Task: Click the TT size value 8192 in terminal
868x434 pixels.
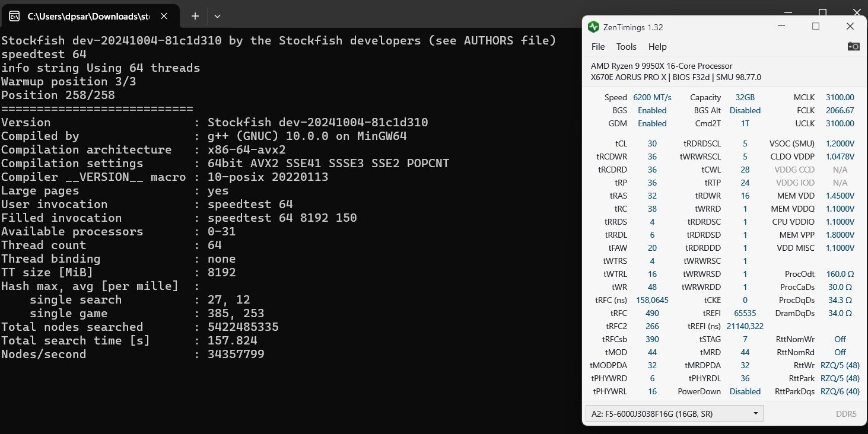Action: [x=221, y=273]
